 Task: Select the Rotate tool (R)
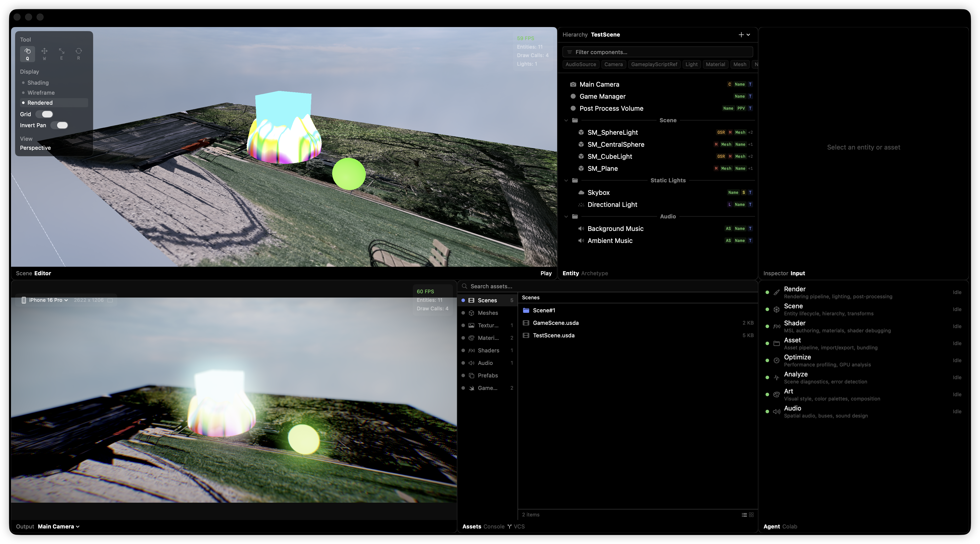click(x=78, y=53)
